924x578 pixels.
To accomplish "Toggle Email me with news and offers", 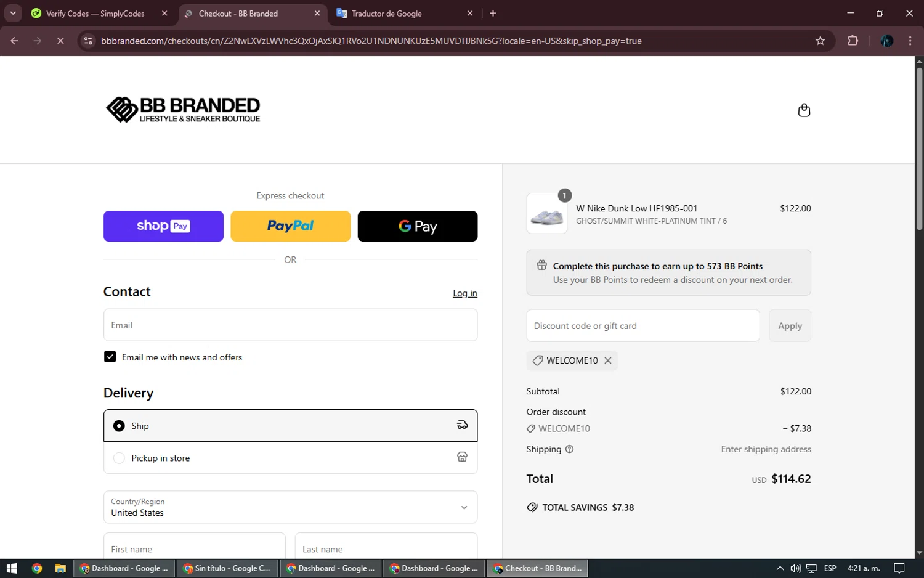I will coord(110,357).
